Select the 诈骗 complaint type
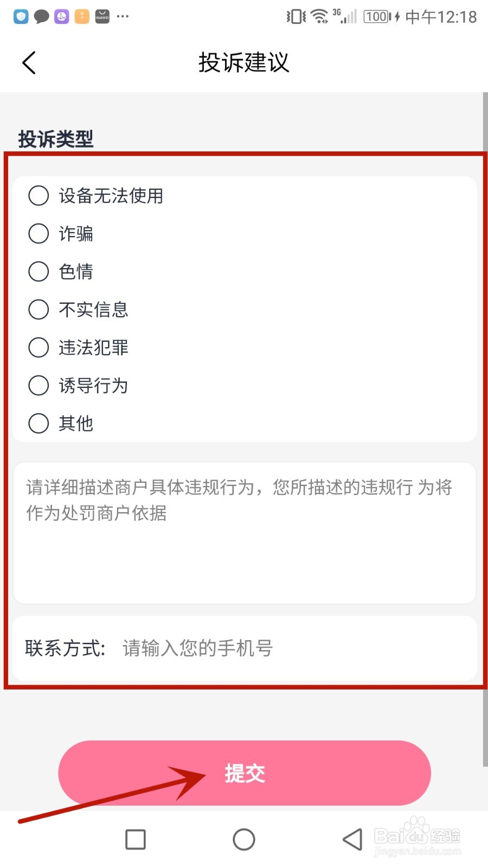 coord(38,234)
